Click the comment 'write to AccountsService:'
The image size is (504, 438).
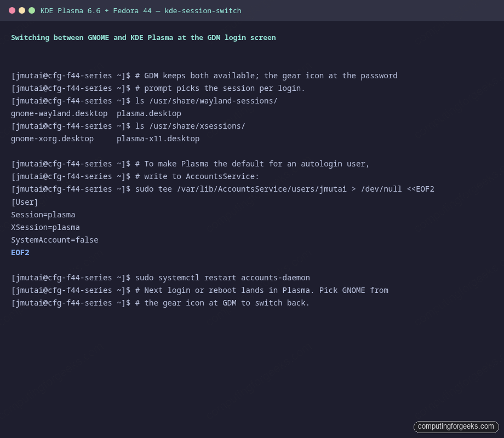coord(201,176)
